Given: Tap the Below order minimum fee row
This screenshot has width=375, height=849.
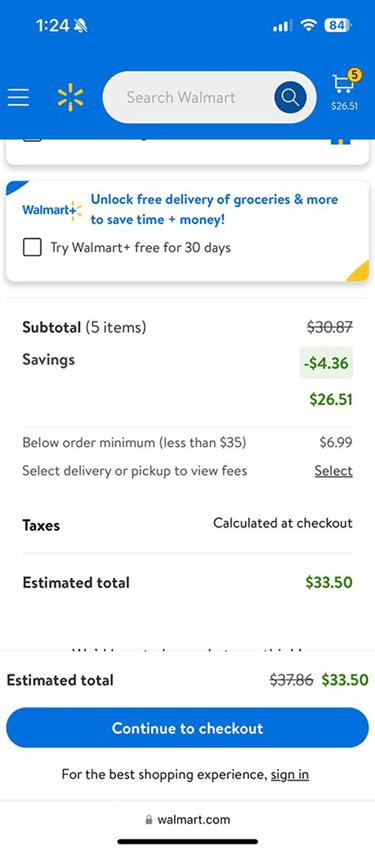Looking at the screenshot, I should click(x=187, y=443).
